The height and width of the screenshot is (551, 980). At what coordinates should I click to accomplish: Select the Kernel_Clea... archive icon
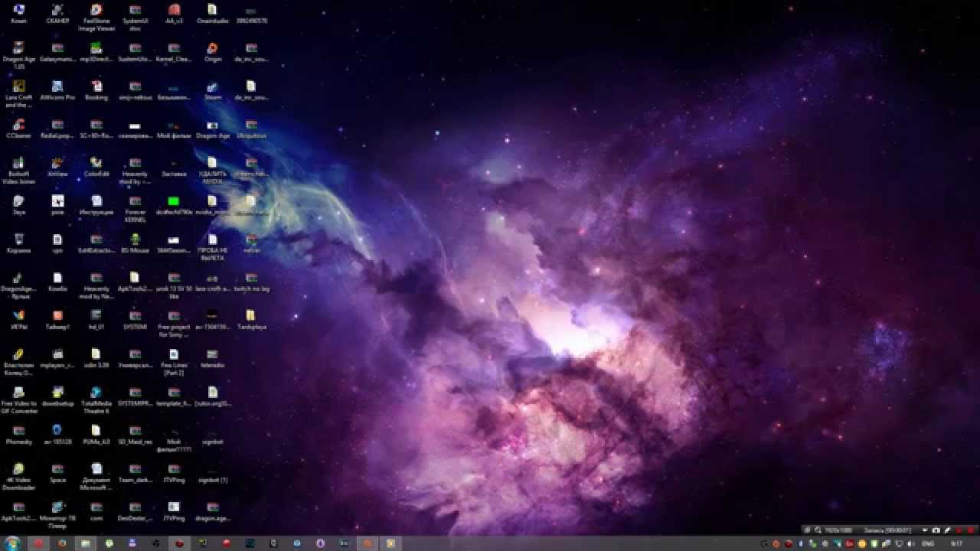[x=174, y=51]
